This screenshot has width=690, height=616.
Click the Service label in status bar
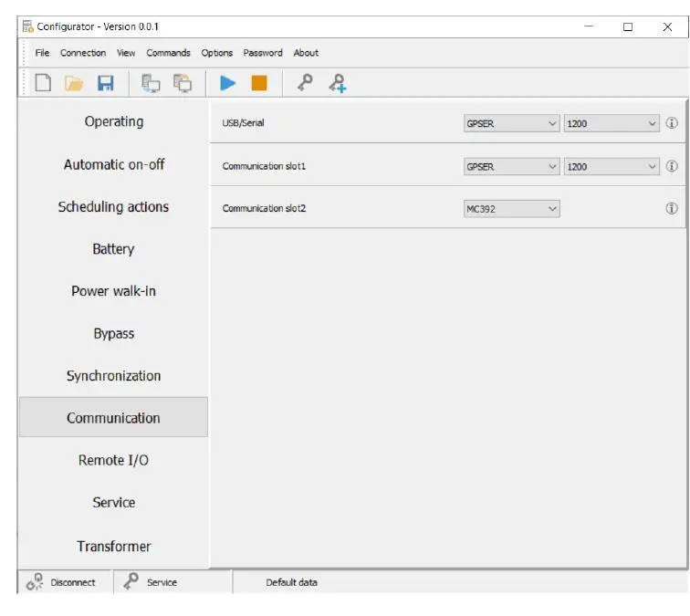pos(162,582)
